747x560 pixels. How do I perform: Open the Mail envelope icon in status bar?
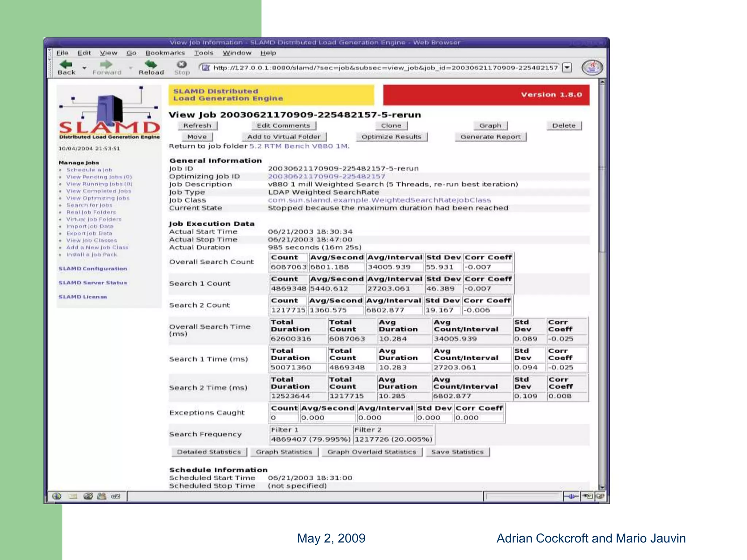click(x=73, y=496)
